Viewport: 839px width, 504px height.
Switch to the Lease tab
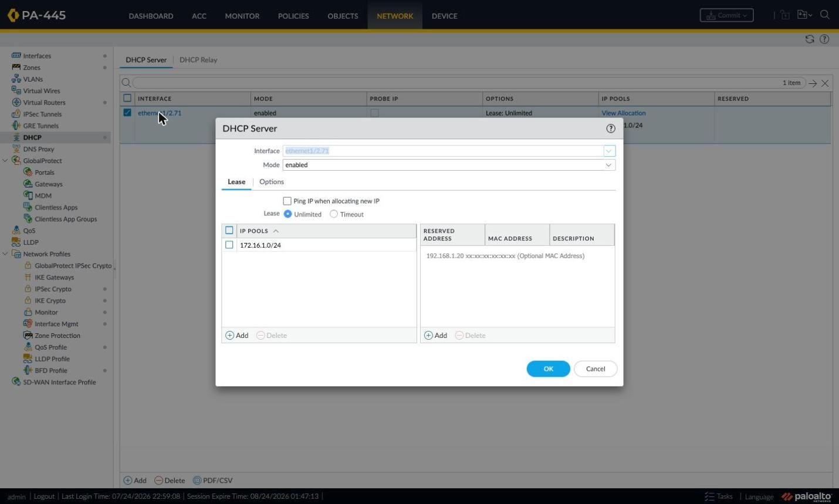pyautogui.click(x=236, y=182)
